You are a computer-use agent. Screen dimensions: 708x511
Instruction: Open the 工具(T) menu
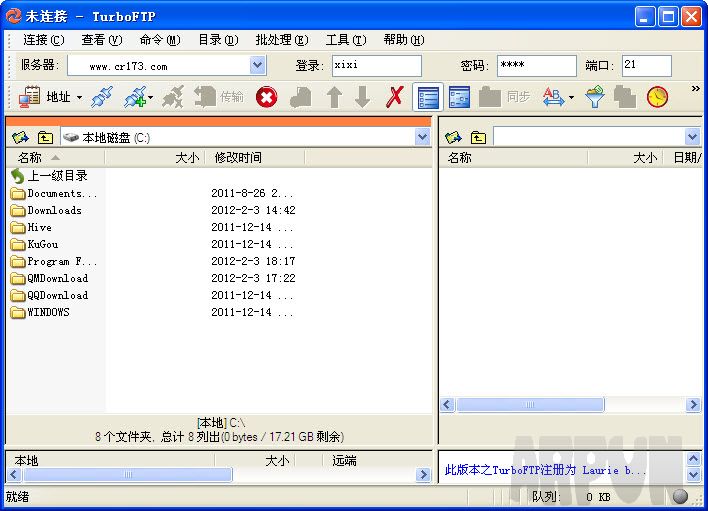(x=346, y=40)
